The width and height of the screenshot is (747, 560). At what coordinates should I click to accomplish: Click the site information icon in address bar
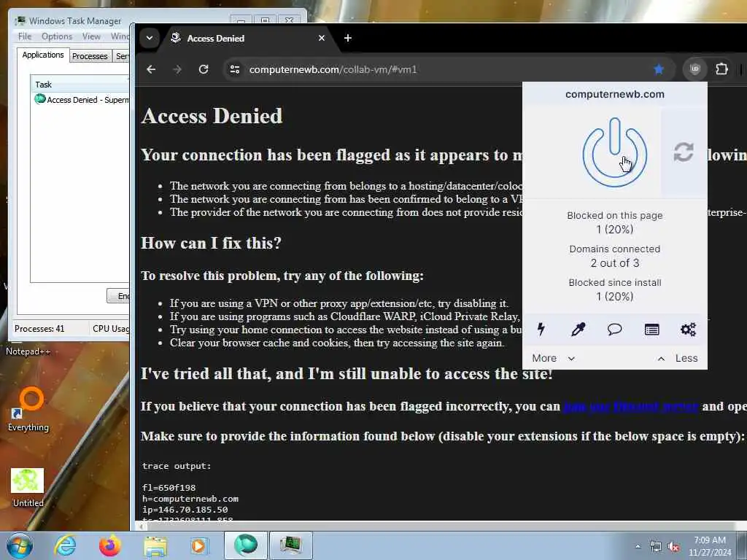(x=234, y=69)
